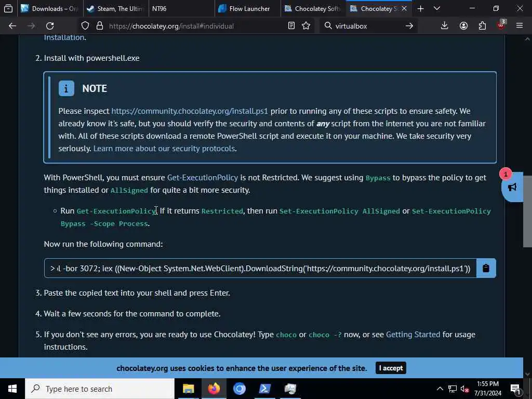Viewport: 532px width, 399px height.
Task: Open the Getting Started link
Action: click(x=413, y=335)
